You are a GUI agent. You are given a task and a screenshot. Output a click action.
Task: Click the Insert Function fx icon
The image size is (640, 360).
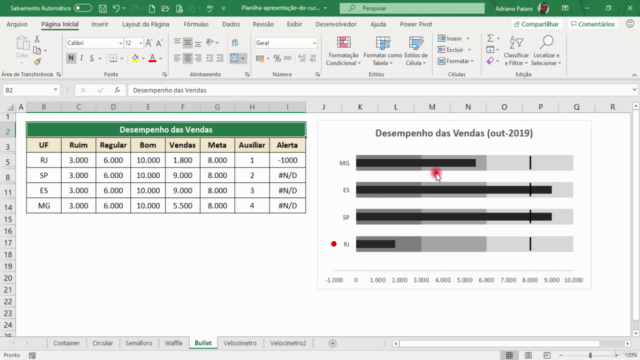click(117, 90)
